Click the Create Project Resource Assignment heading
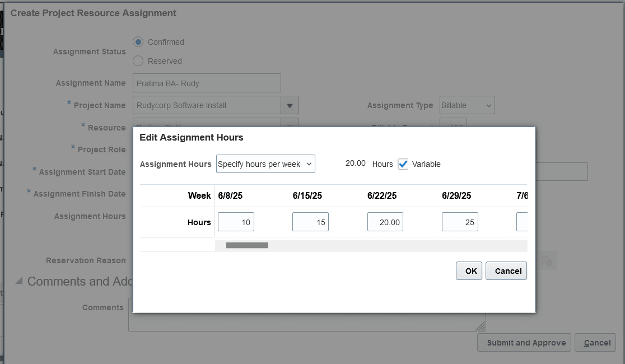 click(94, 13)
